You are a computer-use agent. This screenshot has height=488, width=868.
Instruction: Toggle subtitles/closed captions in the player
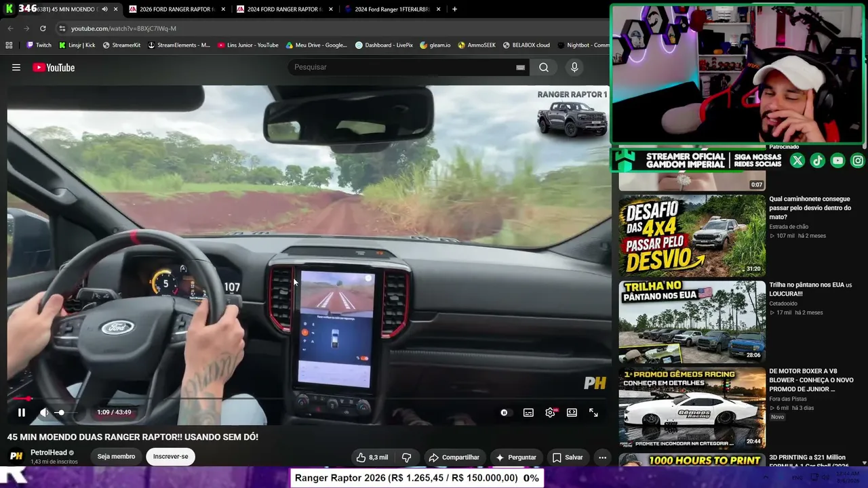click(x=528, y=412)
